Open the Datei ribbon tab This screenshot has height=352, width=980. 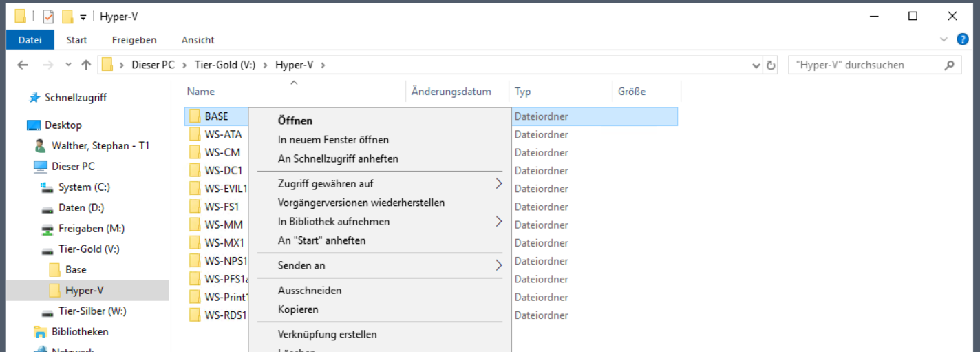click(x=30, y=40)
